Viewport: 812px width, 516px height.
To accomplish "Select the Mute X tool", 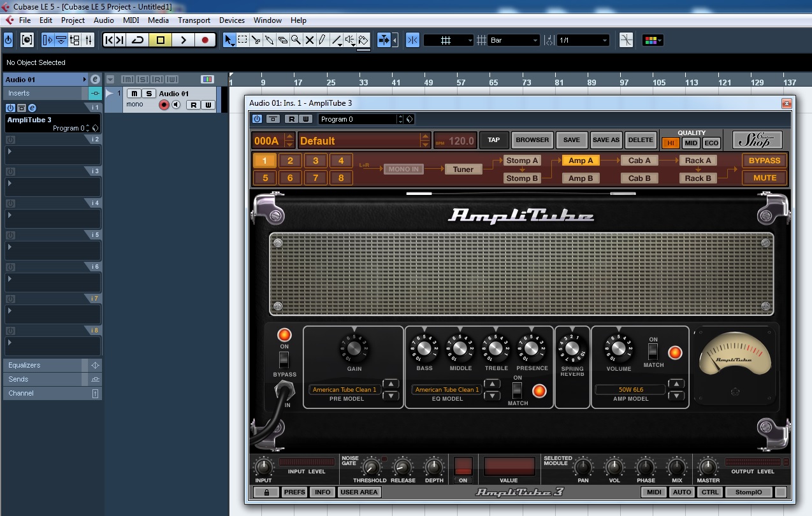I will click(310, 40).
